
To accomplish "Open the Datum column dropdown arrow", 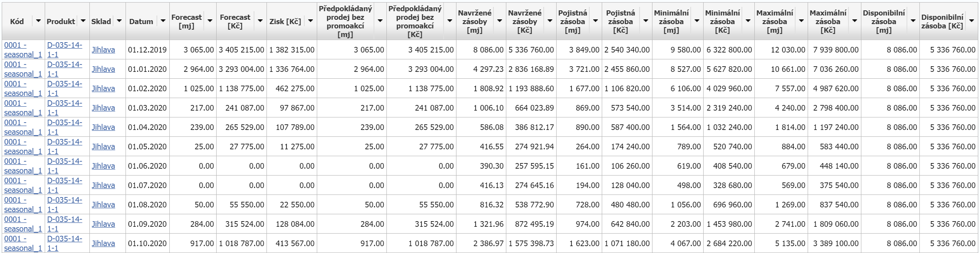I will [x=163, y=21].
